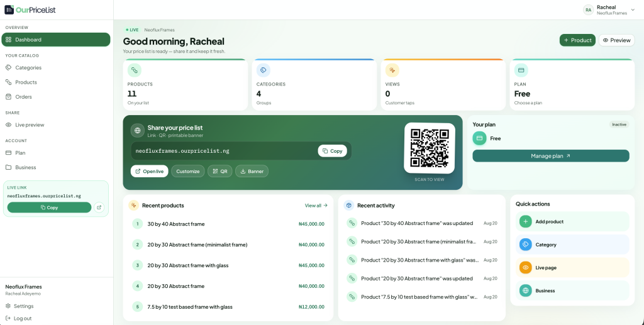Copy the neofluxframes link in share card
Screen dimensions: 644x325
click(x=332, y=151)
